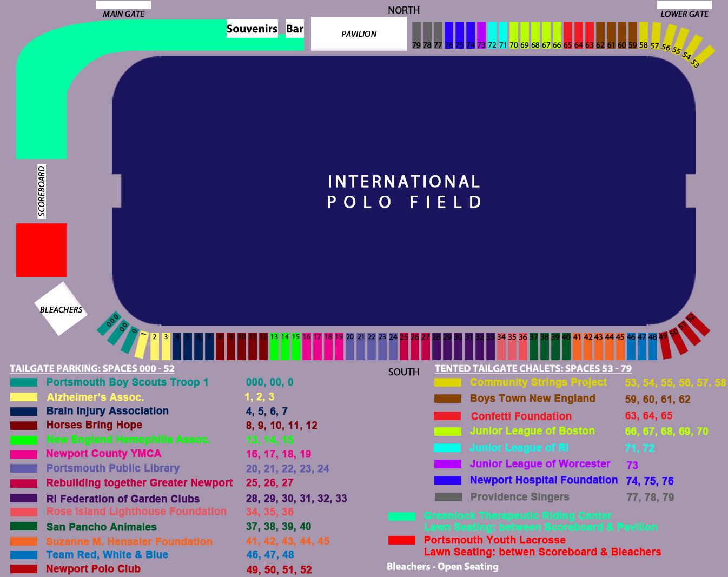Select the space numbers '28, 29, 30, 31, 32, 33'
The width and height of the screenshot is (728, 577).
[x=296, y=499]
